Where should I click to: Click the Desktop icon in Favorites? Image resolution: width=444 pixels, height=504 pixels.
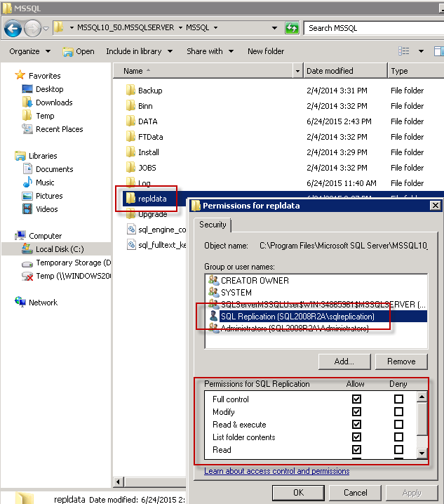pos(27,88)
